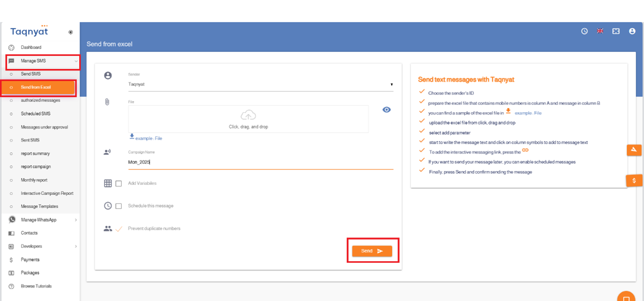Click the Campaign Name field with Mon_2025

click(261, 162)
